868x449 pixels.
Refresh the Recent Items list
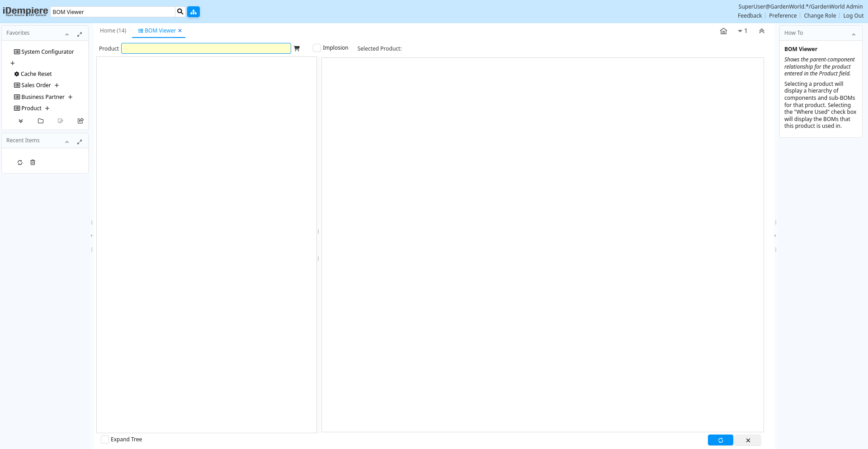tap(20, 163)
